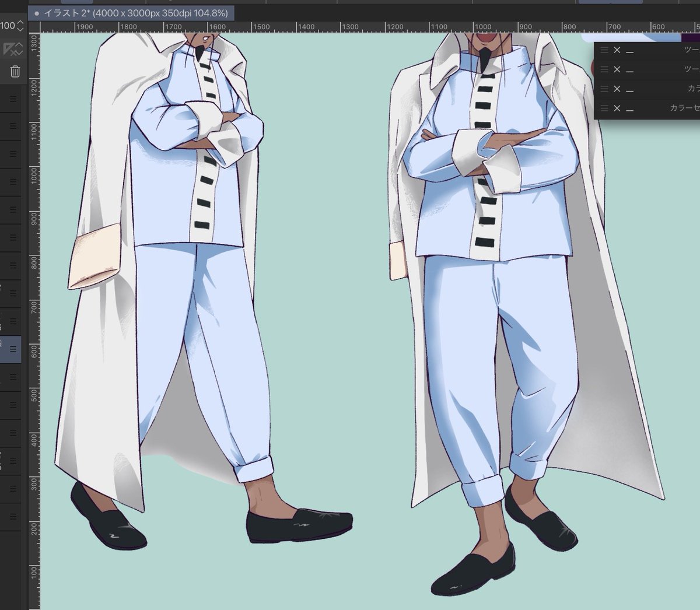Close the lower ツー panel row
Screen dimensions: 700x610
coord(617,69)
